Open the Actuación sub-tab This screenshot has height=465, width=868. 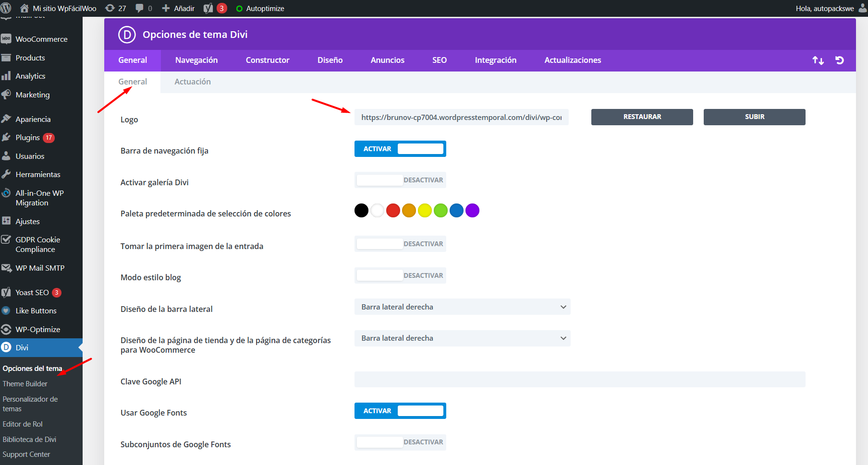(x=192, y=82)
